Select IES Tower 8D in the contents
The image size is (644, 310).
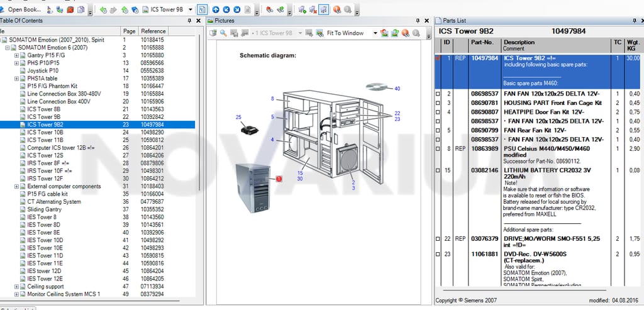tap(43, 225)
